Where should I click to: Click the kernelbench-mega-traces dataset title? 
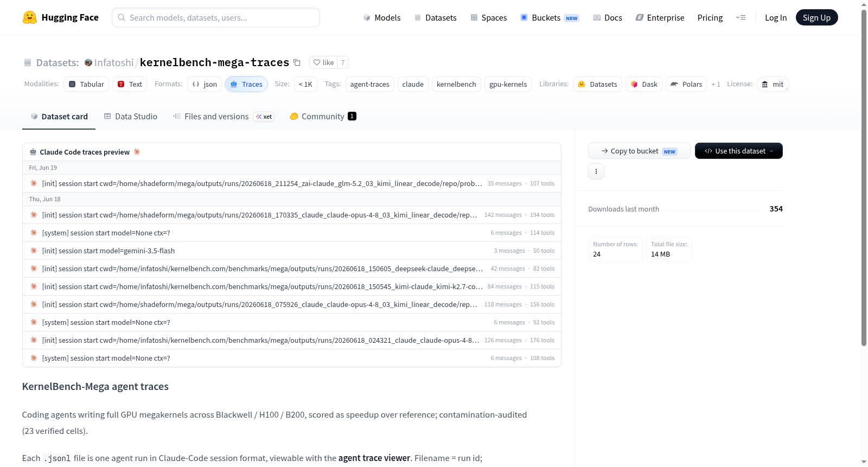point(214,62)
